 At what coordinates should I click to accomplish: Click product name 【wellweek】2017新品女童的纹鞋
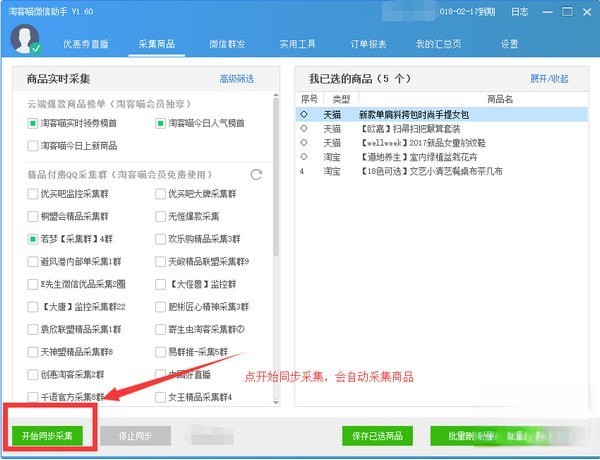coord(423,143)
